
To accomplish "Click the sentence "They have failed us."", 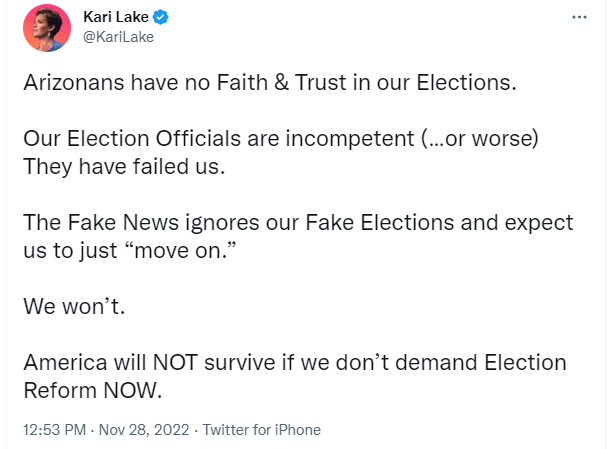I will (x=124, y=166).
